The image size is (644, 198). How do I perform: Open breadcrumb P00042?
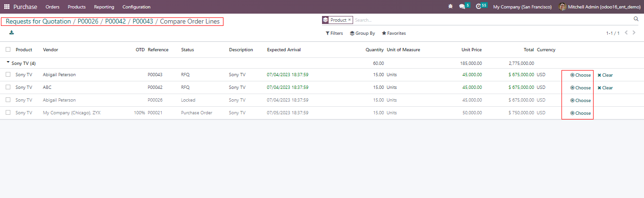point(116,22)
